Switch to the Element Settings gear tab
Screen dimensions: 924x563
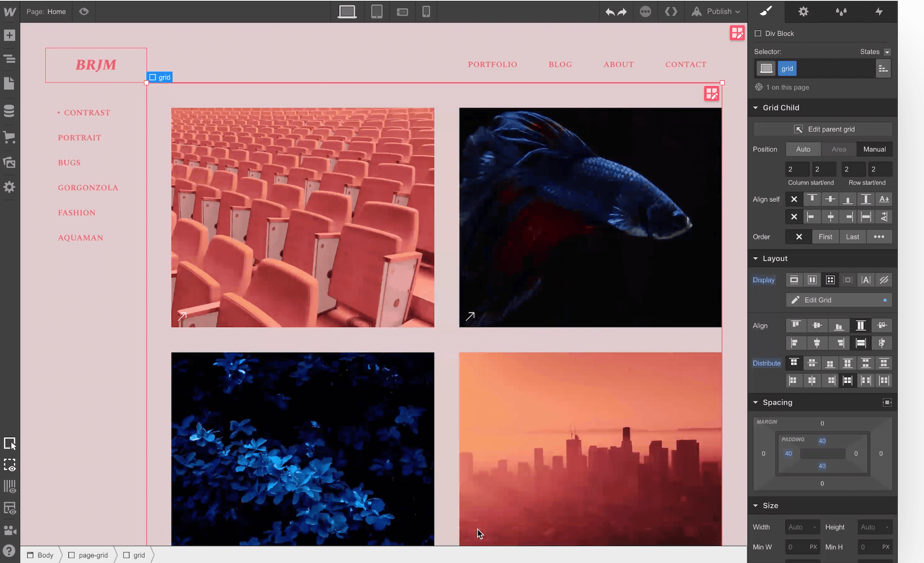click(x=803, y=12)
